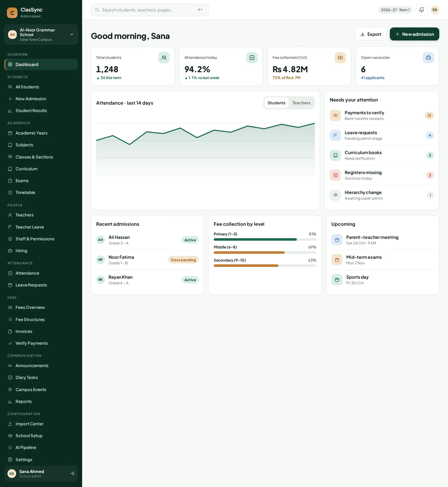Viewport: 448px width, 487px height.
Task: Click the Registers missing icon
Action: click(335, 175)
